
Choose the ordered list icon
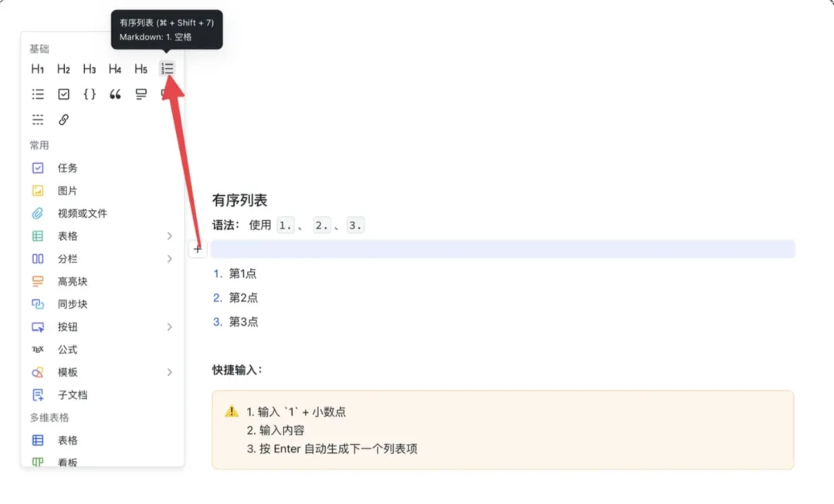(x=167, y=69)
